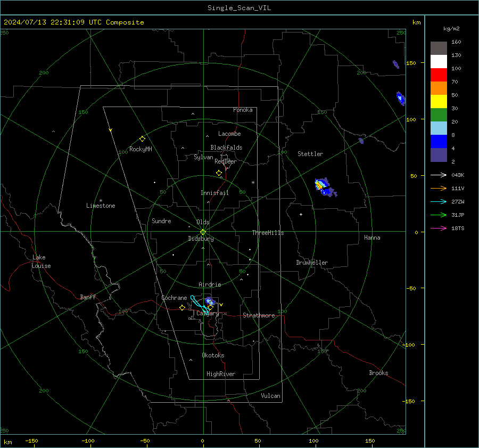Pick the green 20-30 legend color

pos(439,115)
